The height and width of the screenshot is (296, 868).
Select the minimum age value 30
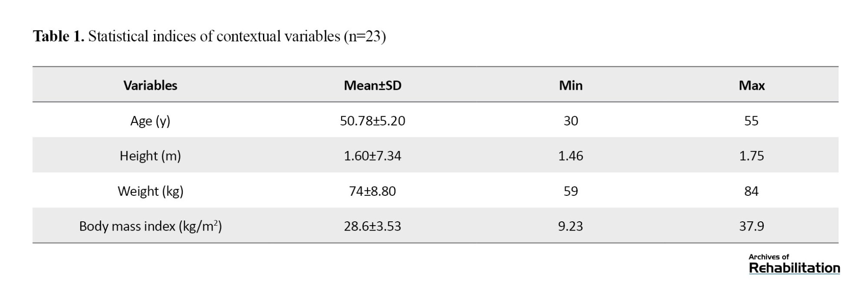coord(571,121)
